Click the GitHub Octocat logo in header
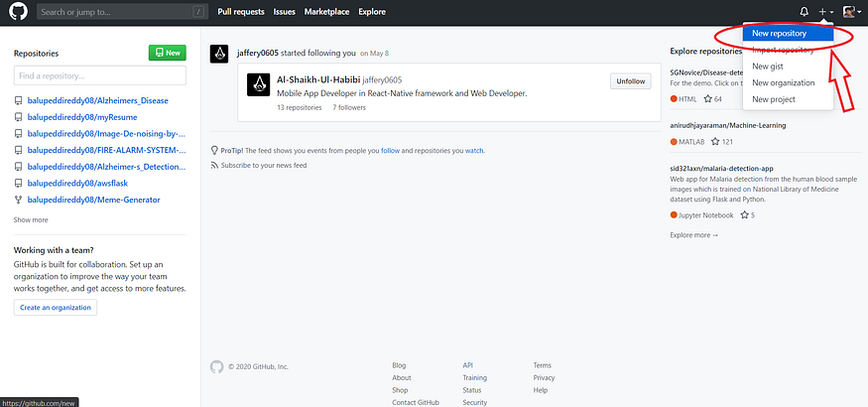868x407 pixels. coord(18,12)
